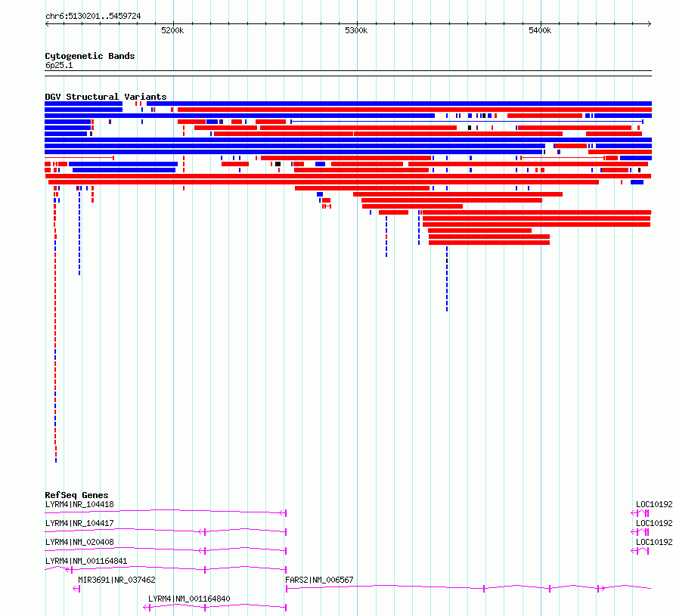The height and width of the screenshot is (616, 673).
Task: Open the LYRM4|NR_104418 gene label
Action: click(79, 504)
